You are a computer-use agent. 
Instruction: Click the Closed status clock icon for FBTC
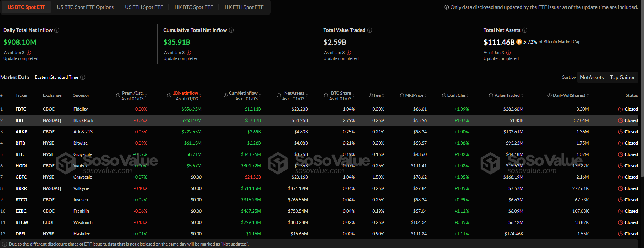(x=620, y=109)
